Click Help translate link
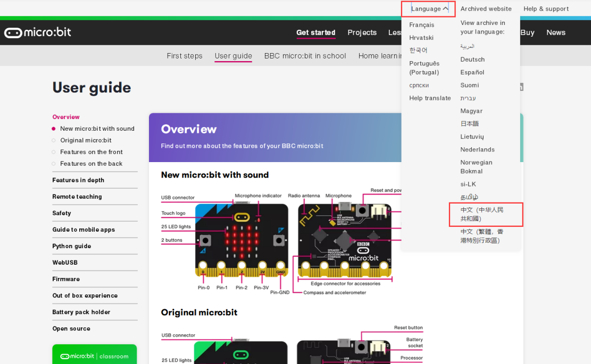591x364 pixels. click(x=430, y=98)
